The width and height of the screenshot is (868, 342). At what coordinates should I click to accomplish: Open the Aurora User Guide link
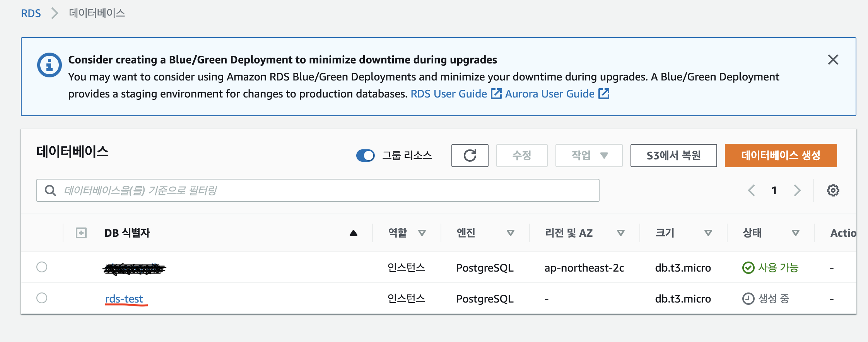(x=550, y=94)
